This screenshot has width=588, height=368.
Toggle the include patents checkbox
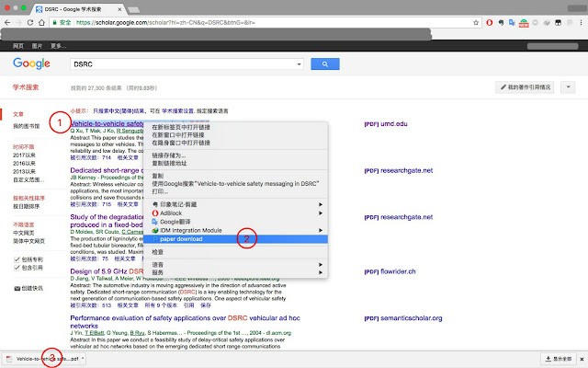(17, 259)
